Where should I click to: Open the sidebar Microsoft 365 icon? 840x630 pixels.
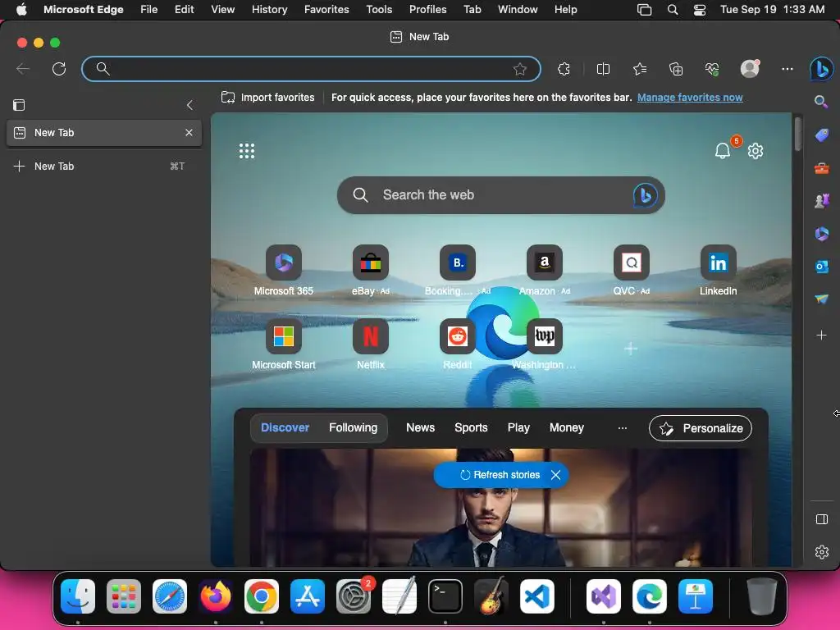[x=821, y=234]
